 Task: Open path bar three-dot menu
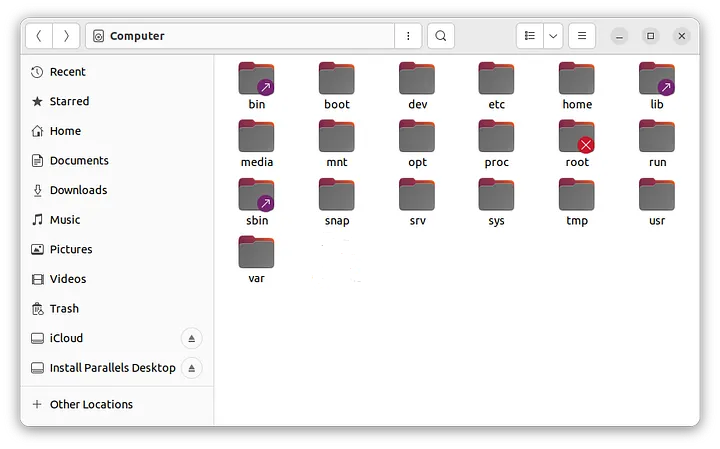(408, 36)
